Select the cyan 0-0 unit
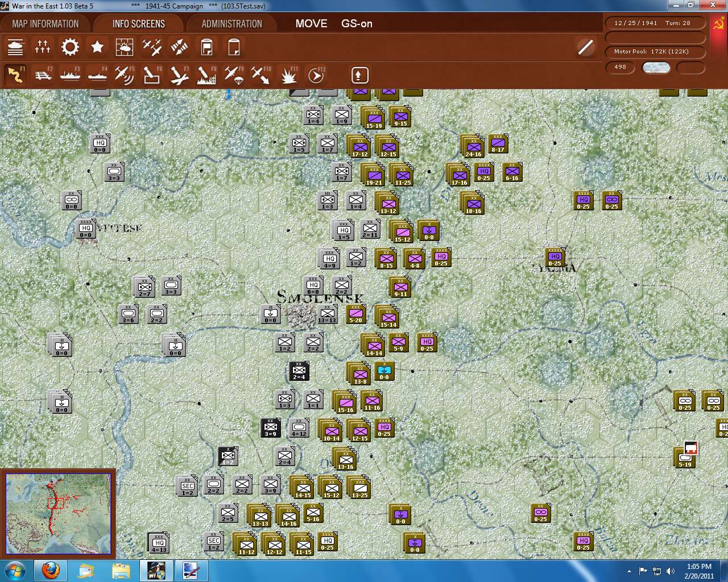 pos(384,371)
